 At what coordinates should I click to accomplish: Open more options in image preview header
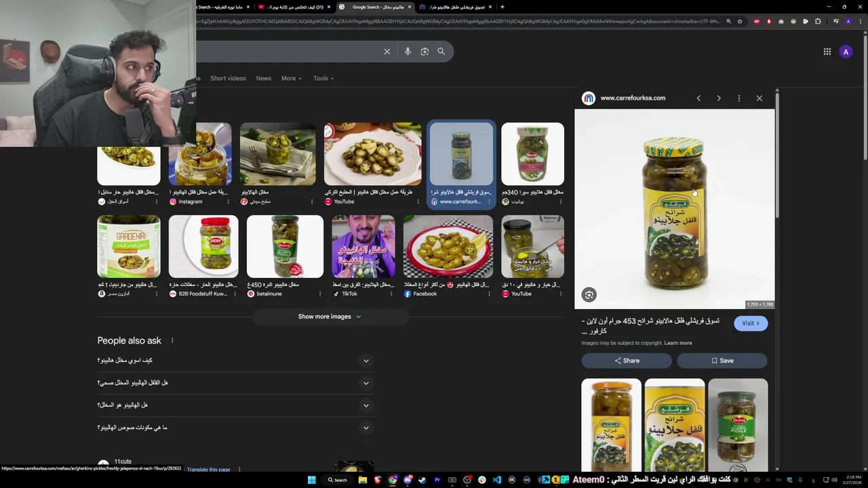(739, 98)
